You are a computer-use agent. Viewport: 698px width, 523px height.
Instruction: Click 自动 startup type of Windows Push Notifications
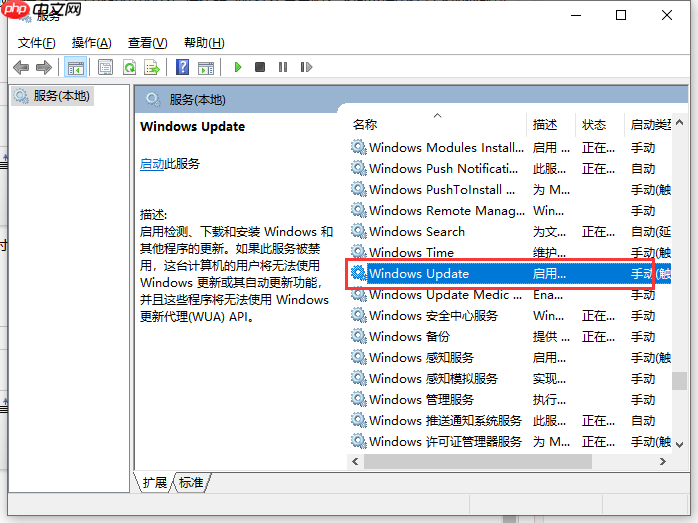(643, 169)
